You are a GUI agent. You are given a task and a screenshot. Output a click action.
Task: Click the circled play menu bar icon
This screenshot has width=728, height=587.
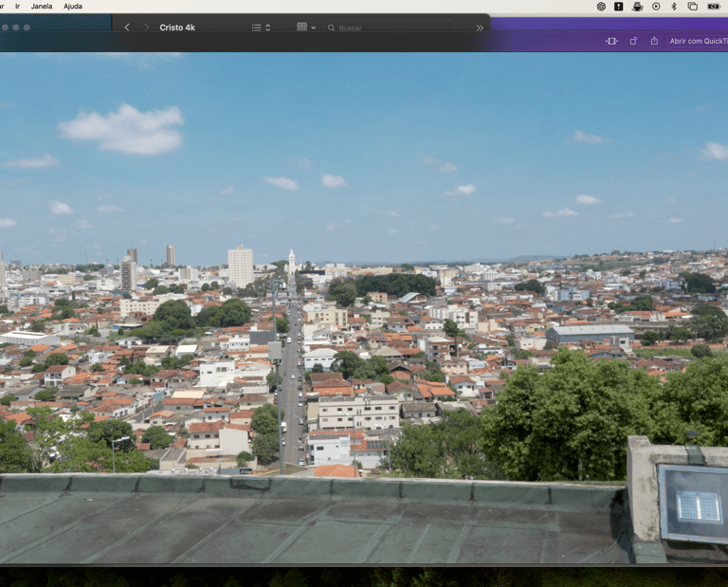coord(656,7)
